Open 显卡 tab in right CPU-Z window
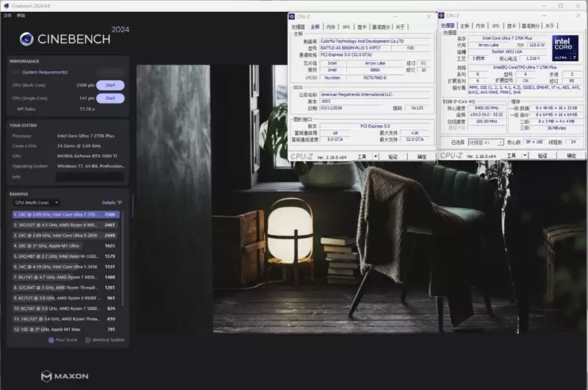This screenshot has width=588, height=390. point(511,26)
